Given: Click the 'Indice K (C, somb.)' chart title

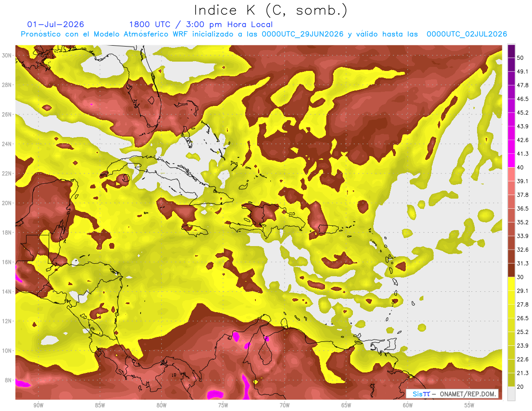Looking at the screenshot, I should pos(270,11).
